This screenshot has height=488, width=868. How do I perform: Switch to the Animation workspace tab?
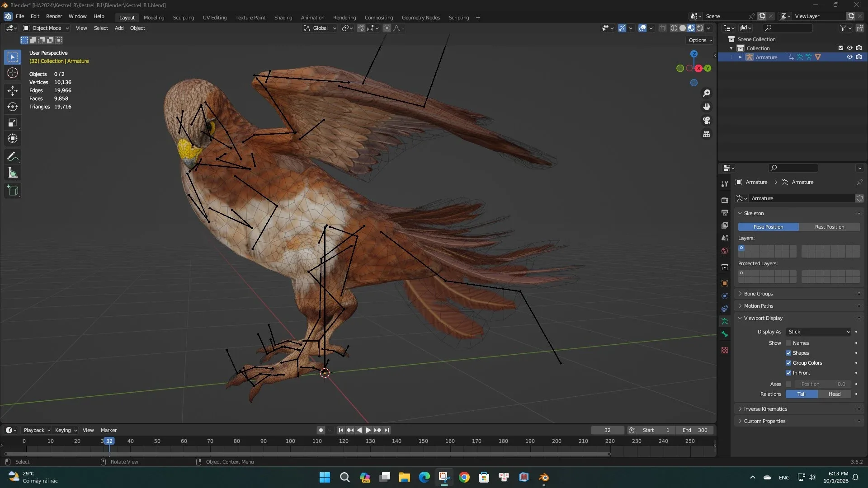tap(312, 18)
